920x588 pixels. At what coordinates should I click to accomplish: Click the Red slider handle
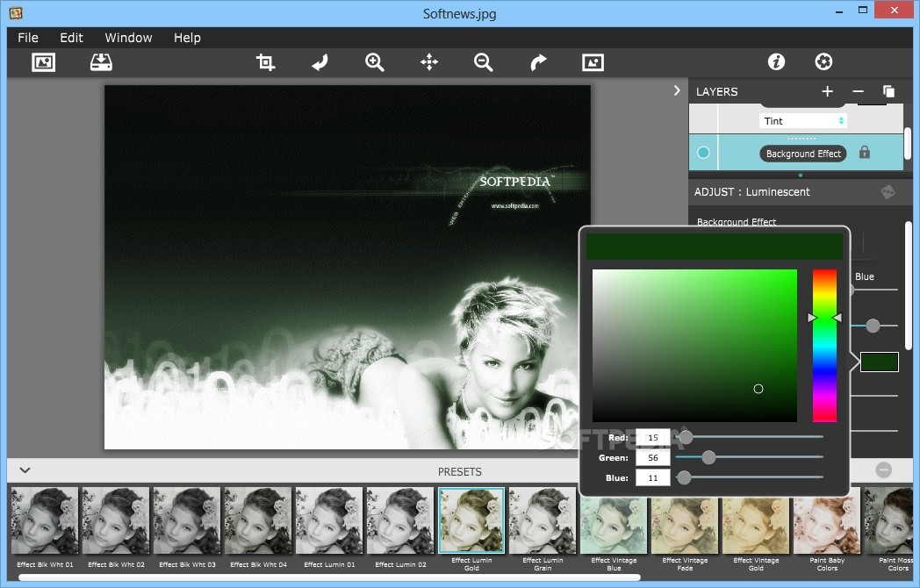[686, 436]
